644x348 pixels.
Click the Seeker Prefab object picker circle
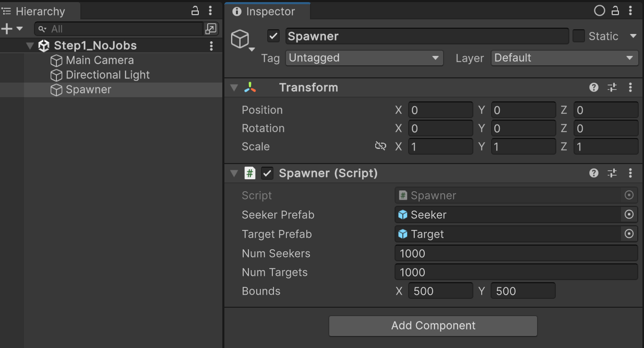tap(629, 215)
